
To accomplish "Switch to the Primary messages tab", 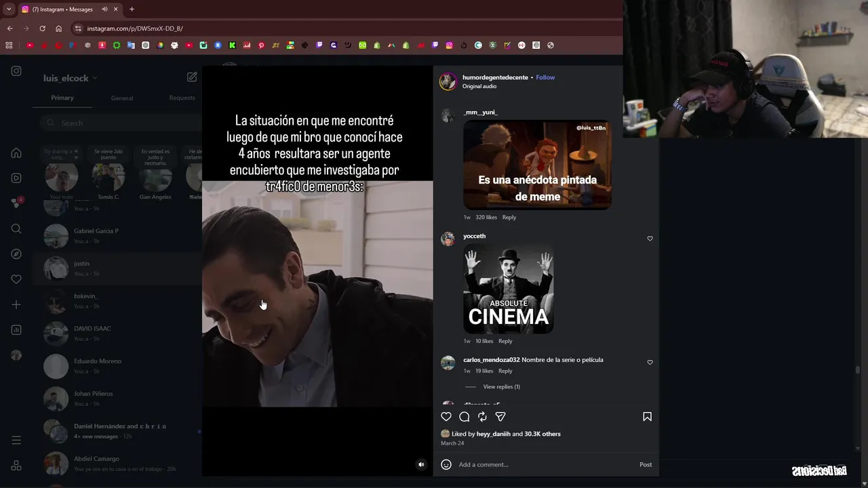I will pos(62,98).
